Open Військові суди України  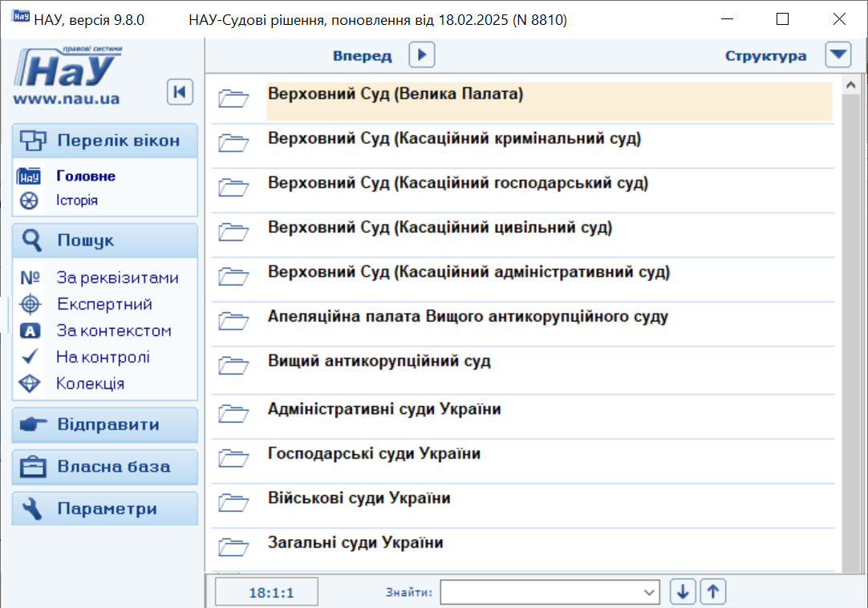(x=359, y=498)
